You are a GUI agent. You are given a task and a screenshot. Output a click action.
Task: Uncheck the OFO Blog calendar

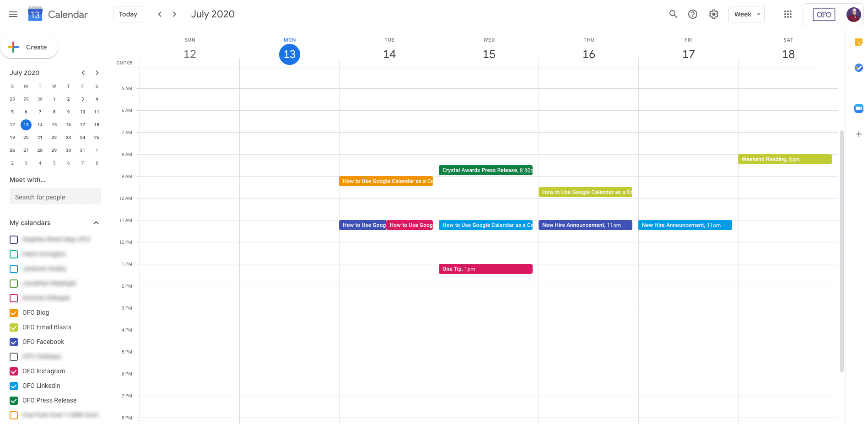point(14,313)
